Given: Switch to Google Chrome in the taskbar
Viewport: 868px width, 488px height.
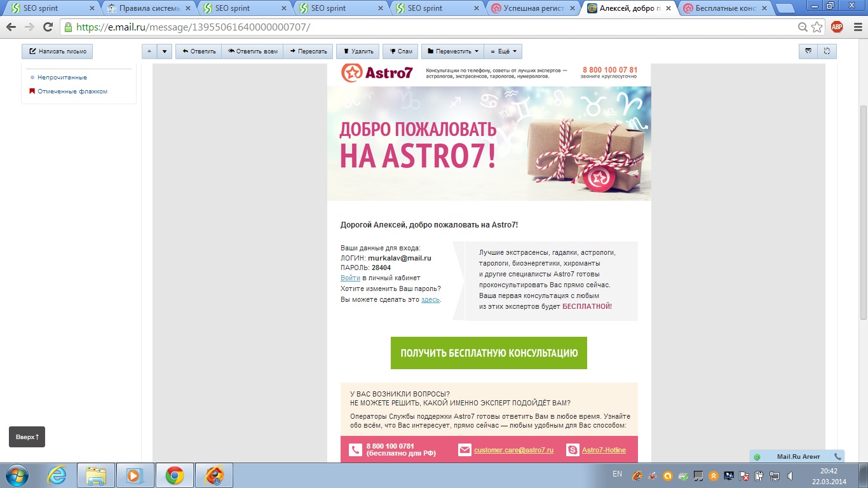Looking at the screenshot, I should [174, 475].
